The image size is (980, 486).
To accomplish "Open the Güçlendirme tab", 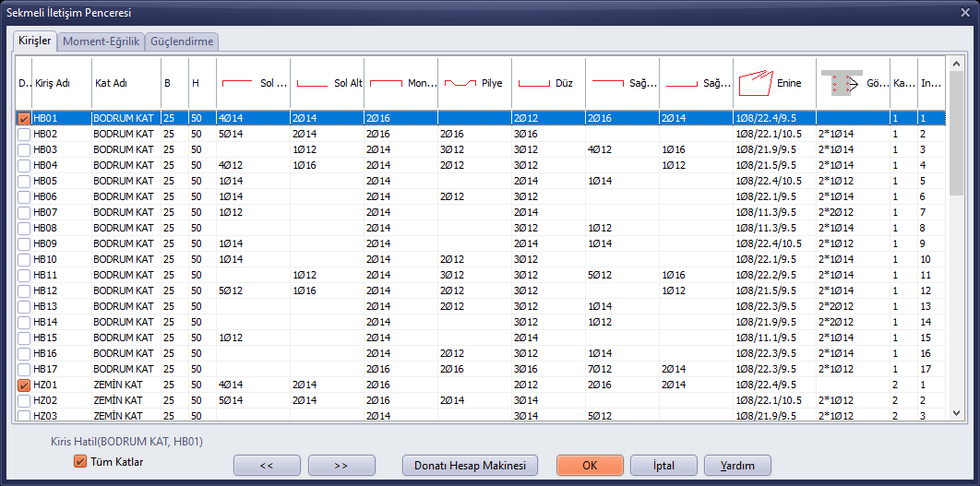I will click(182, 41).
